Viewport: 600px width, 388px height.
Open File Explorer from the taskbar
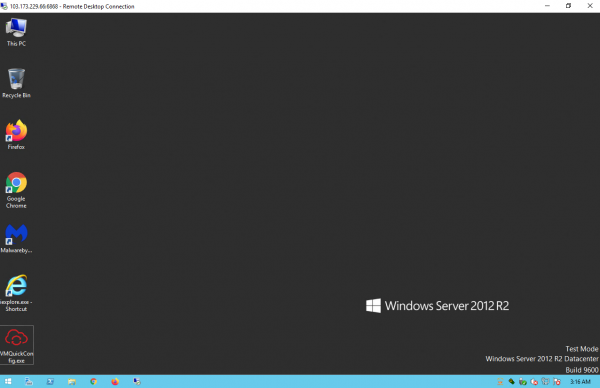tap(72, 381)
